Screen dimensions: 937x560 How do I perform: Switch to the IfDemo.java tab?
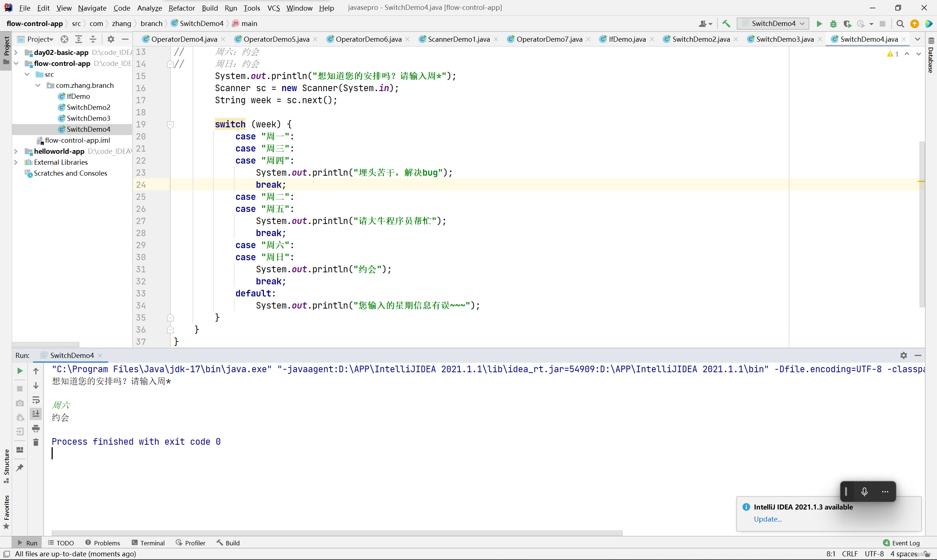click(x=626, y=39)
